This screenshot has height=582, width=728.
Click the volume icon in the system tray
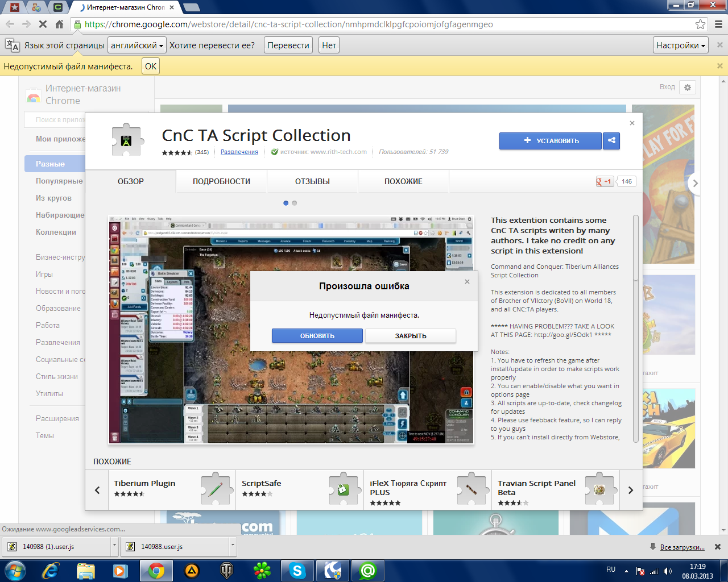667,571
